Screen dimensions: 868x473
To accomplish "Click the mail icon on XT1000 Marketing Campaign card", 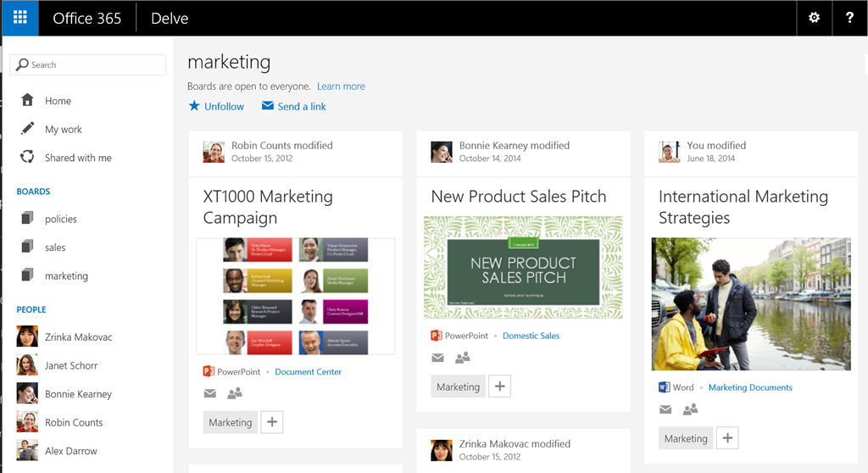I will tap(210, 393).
